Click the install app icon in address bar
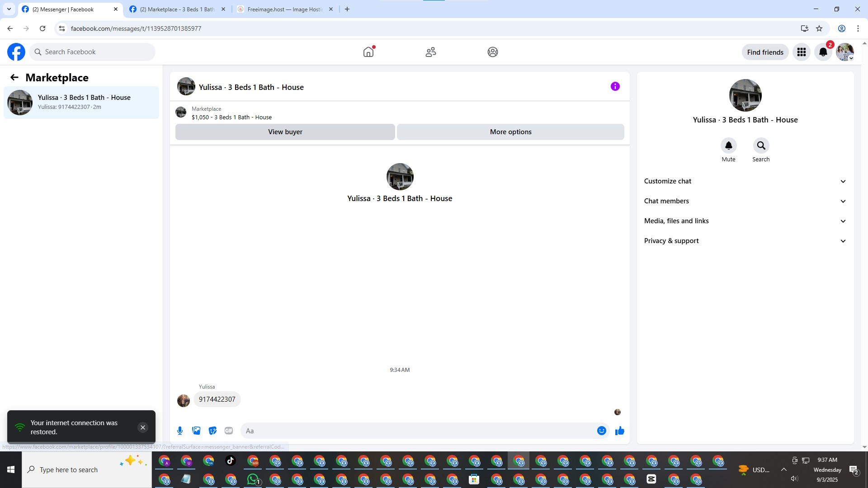The height and width of the screenshot is (488, 868). click(805, 28)
